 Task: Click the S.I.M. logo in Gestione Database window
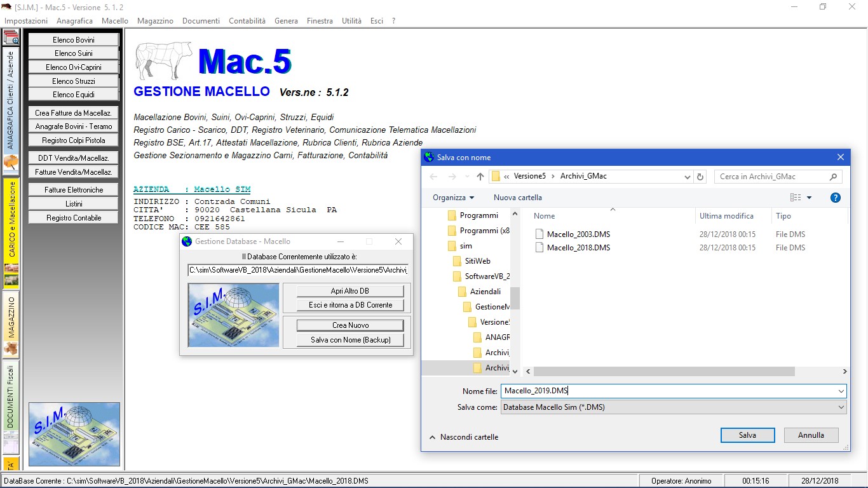click(234, 315)
